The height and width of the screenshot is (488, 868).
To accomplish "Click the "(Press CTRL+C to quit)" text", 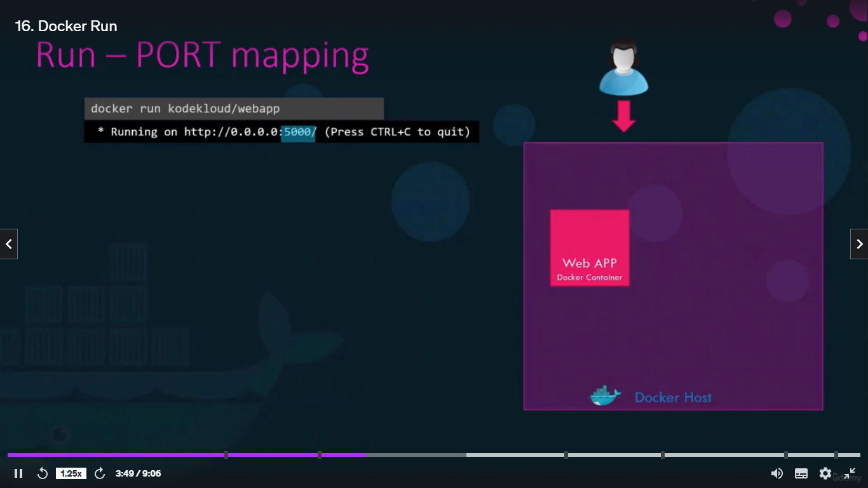I will [x=397, y=132].
